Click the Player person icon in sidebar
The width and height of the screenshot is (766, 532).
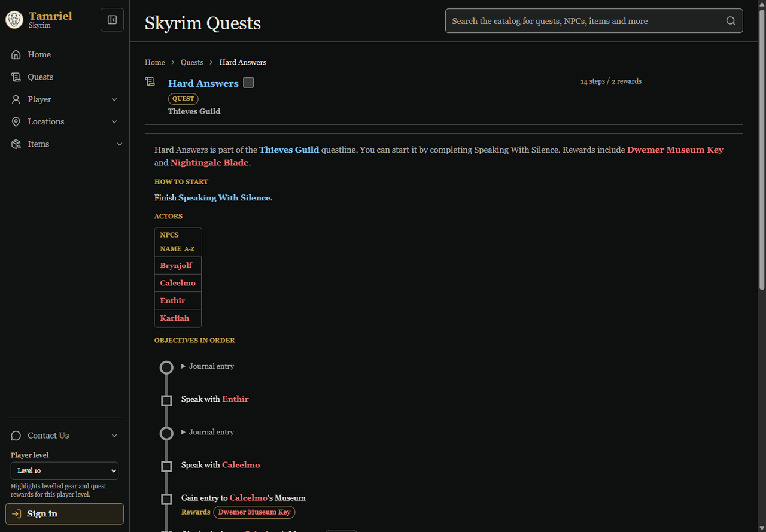pos(16,99)
